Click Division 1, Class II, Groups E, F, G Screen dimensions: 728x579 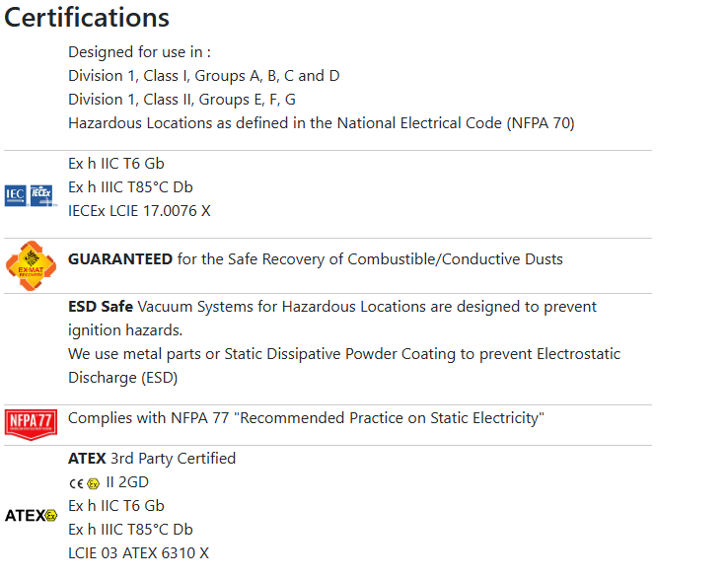[x=182, y=100]
